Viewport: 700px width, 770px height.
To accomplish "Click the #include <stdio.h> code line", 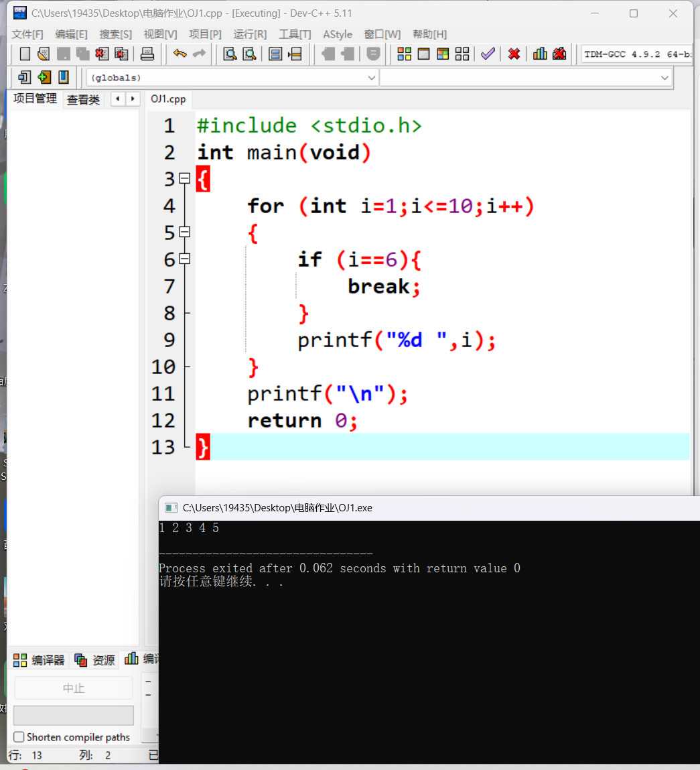I will 309,126.
